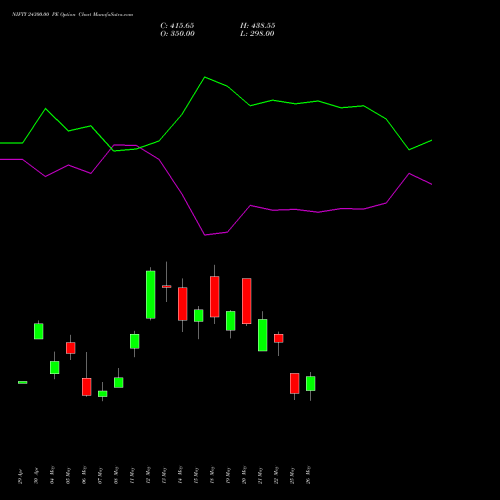This screenshot has width=500, height=500.
Task: Click the close value C: 415.65
Action: (x=177, y=26)
